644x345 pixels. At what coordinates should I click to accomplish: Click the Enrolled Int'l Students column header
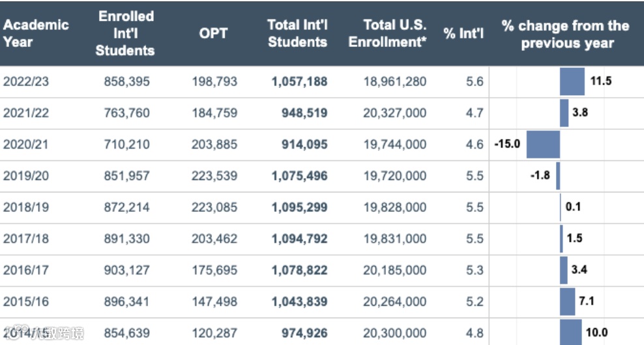click(x=126, y=33)
